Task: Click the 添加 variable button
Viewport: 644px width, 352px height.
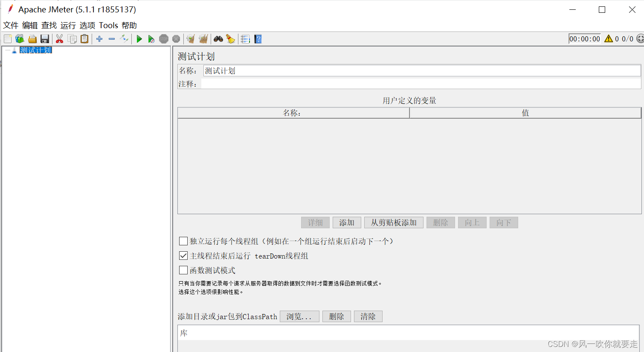Action: point(347,222)
